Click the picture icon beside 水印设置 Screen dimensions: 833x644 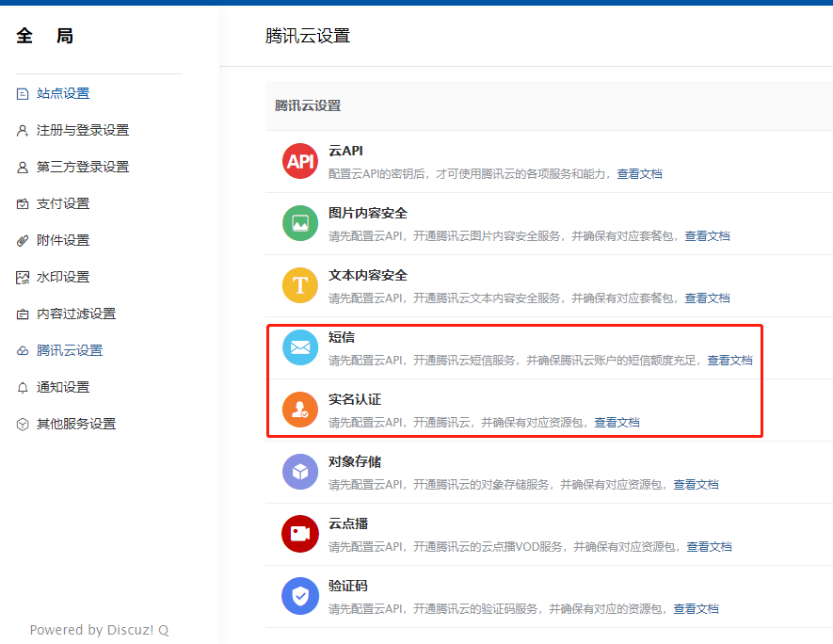(23, 278)
